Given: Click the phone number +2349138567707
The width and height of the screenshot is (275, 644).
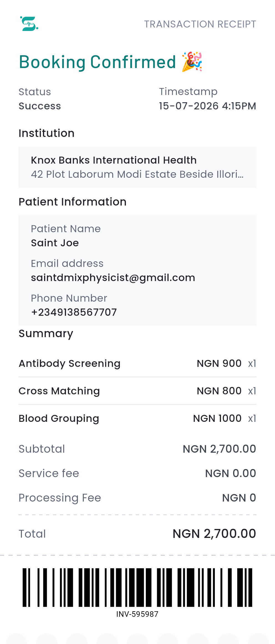Looking at the screenshot, I should tap(74, 312).
